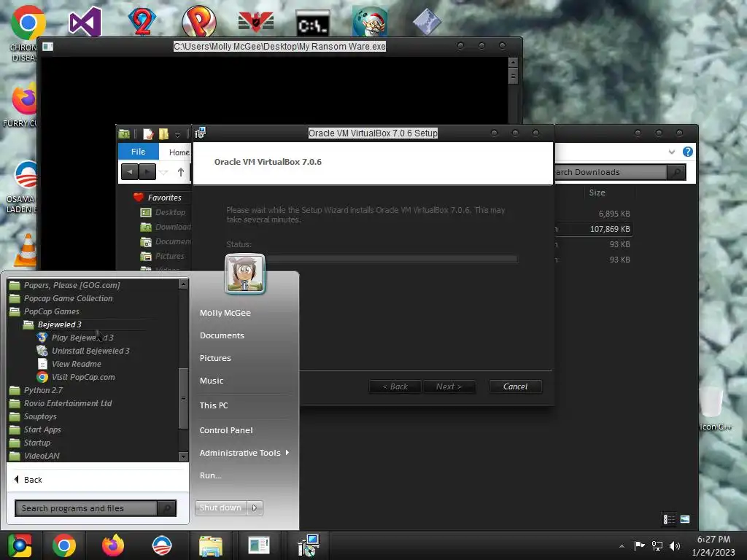Image resolution: width=747 pixels, height=560 pixels.
Task: Click the Search programs and files field
Action: pos(86,508)
